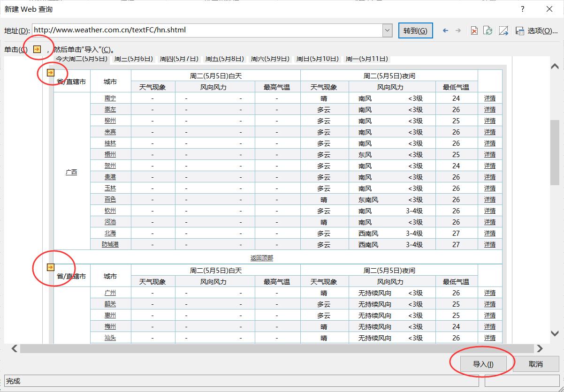
Task: Open 详情 details for 南宁 city
Action: (x=490, y=98)
